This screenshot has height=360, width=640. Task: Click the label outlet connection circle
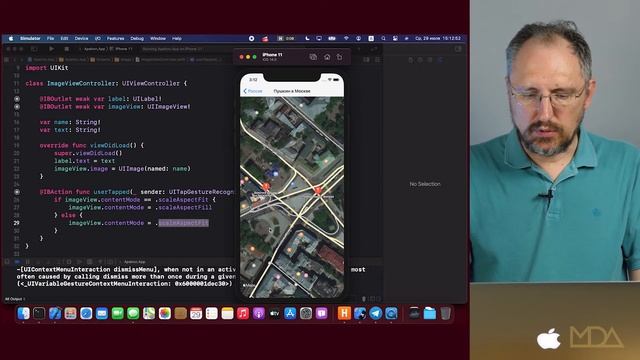click(x=17, y=99)
